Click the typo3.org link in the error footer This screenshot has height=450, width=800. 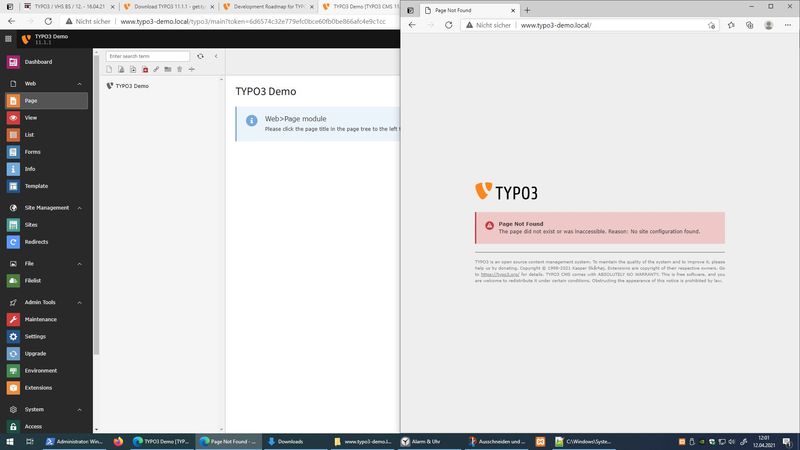pos(500,274)
